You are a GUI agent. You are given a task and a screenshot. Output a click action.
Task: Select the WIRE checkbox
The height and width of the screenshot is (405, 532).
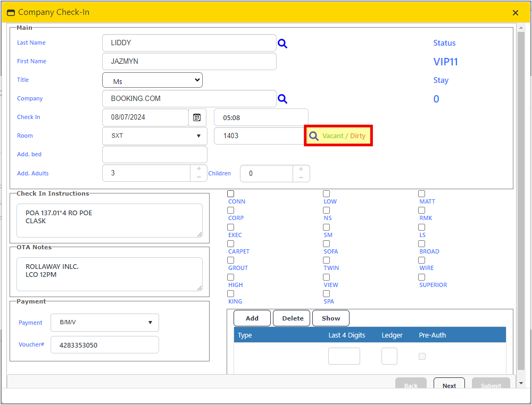click(x=422, y=260)
